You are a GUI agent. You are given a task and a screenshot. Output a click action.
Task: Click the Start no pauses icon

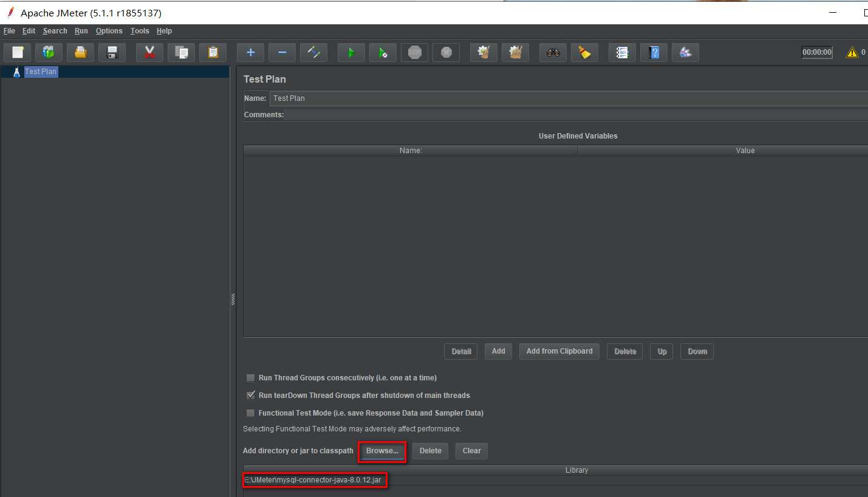point(383,52)
